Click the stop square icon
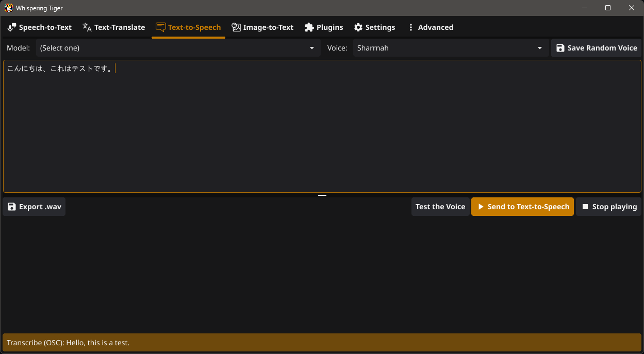Viewport: 644px width, 354px height. coord(585,207)
